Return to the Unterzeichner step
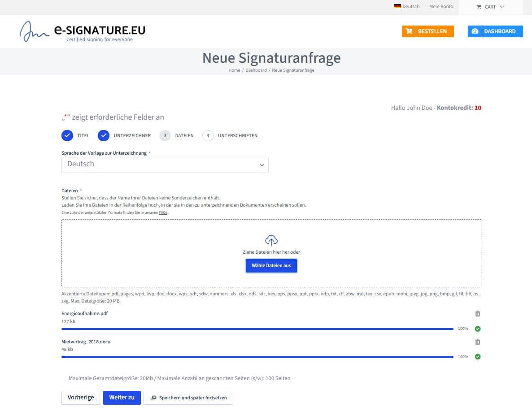This screenshot has width=532, height=411. click(104, 135)
